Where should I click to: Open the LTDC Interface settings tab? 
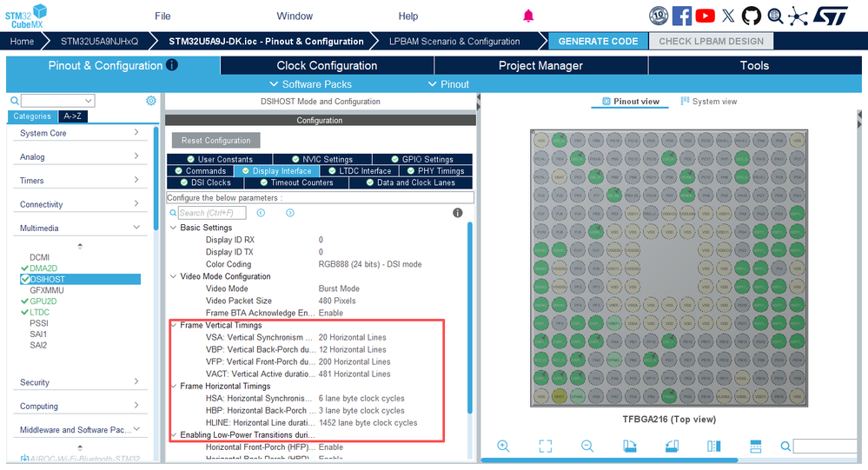tap(360, 171)
